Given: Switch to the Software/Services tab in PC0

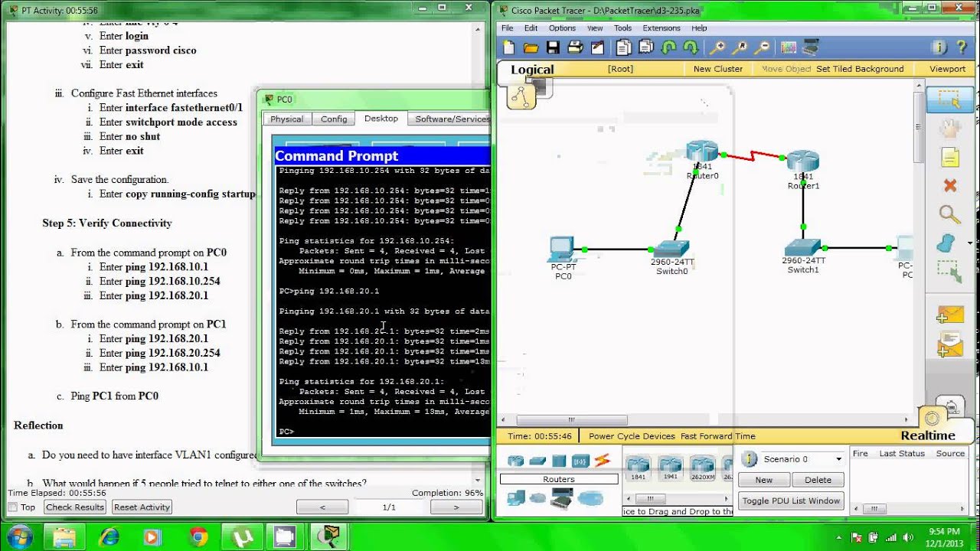Looking at the screenshot, I should click(451, 119).
